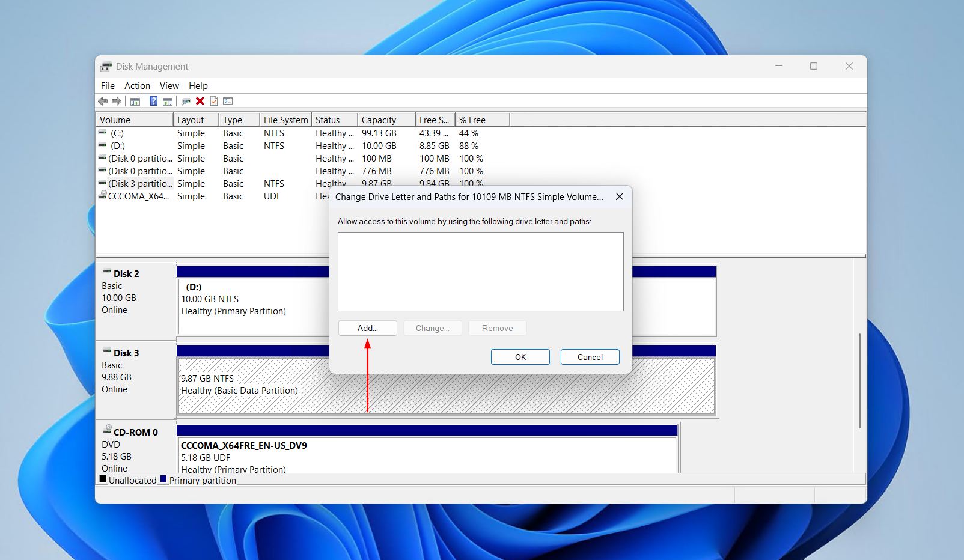
Task: Click the Disk Management title bar app icon
Action: (x=106, y=67)
